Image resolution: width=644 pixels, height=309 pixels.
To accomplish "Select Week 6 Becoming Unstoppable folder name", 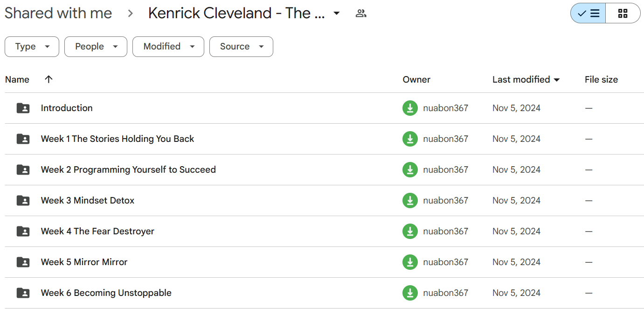I will click(x=106, y=293).
